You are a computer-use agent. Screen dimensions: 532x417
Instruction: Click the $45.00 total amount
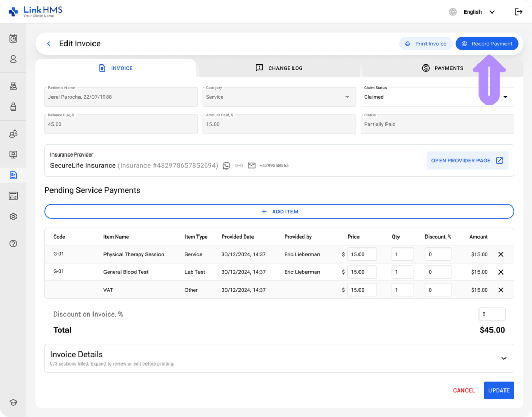[x=493, y=330]
